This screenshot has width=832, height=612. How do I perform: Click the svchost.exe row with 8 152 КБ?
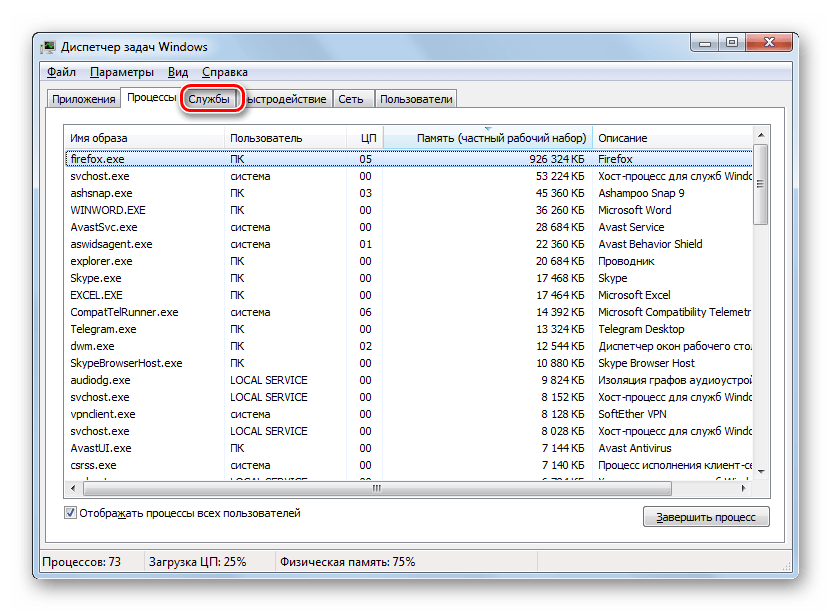[409, 397]
